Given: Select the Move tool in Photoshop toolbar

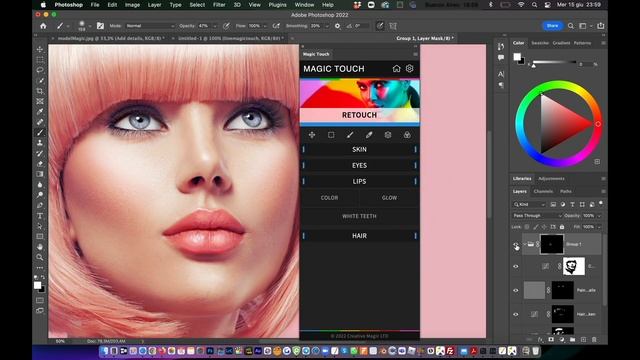Looking at the screenshot, I should point(40,49).
